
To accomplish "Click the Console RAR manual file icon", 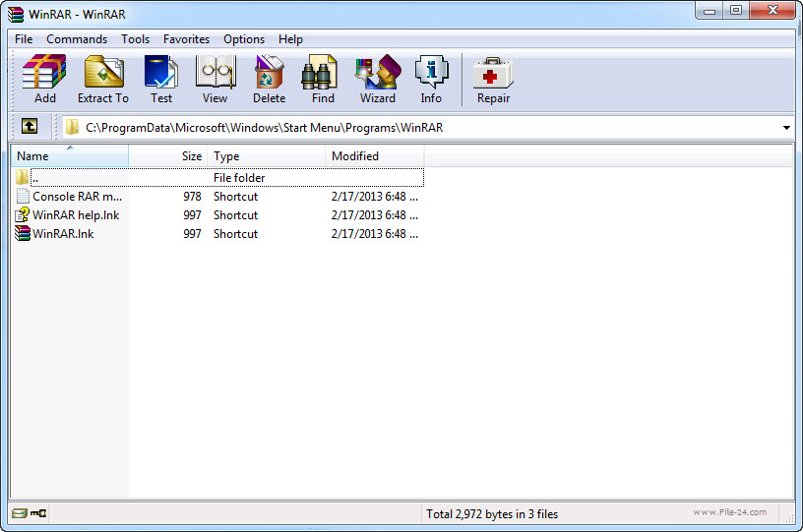I will click(23, 196).
